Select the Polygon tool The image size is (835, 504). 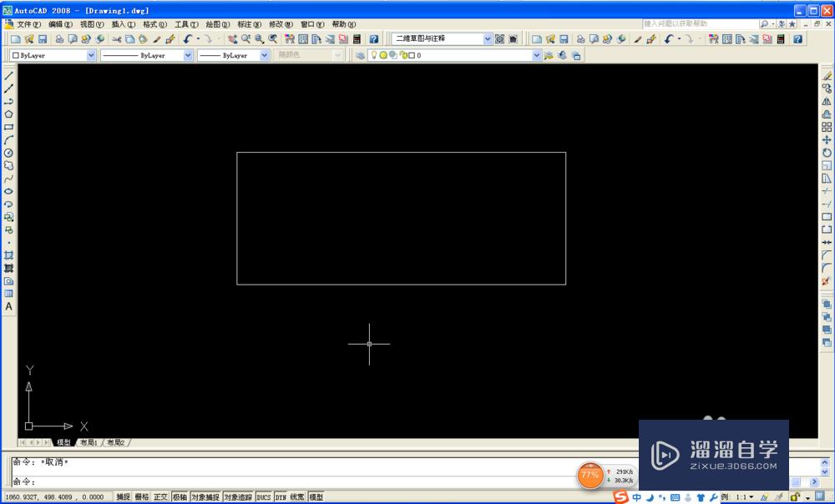8,114
